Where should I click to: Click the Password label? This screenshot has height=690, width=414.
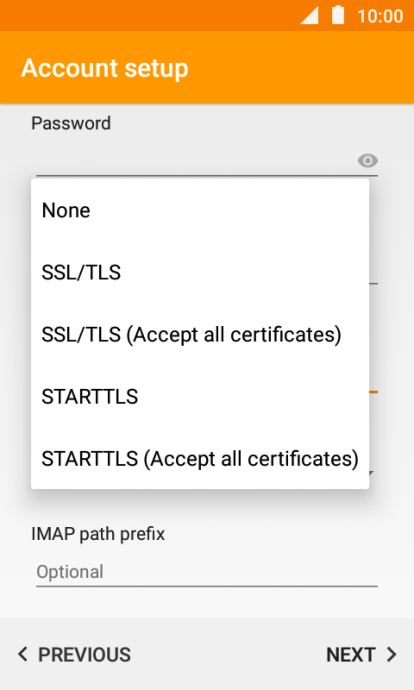point(71,123)
